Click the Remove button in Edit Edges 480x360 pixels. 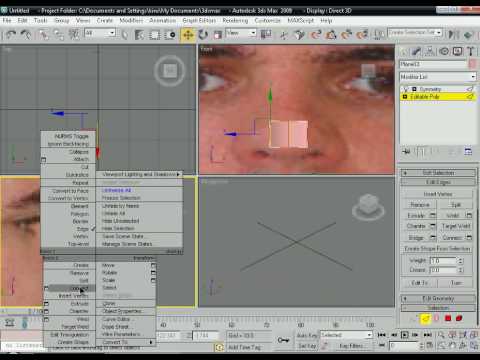[x=420, y=205]
